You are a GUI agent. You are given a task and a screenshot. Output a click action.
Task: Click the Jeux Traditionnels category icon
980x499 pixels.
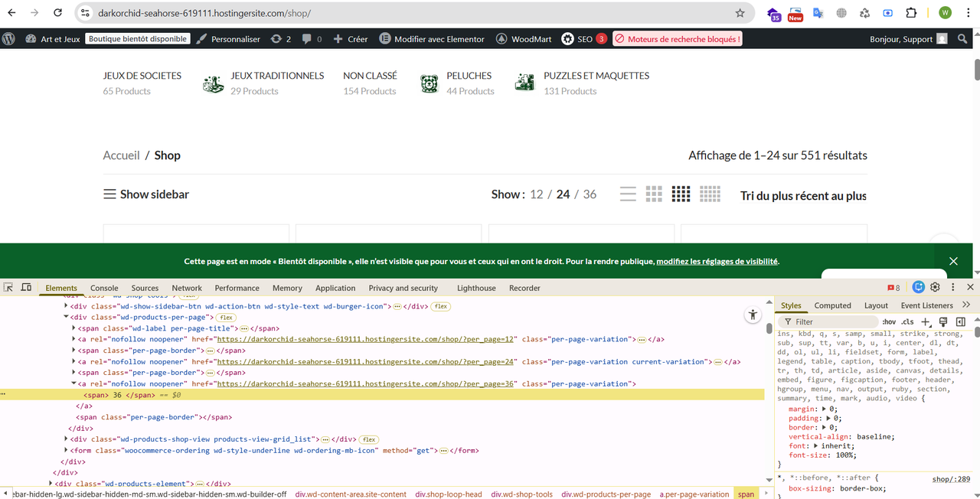pyautogui.click(x=213, y=83)
